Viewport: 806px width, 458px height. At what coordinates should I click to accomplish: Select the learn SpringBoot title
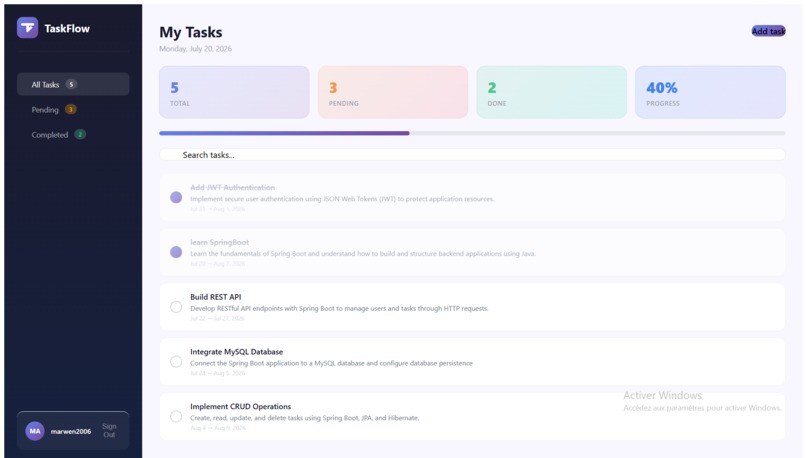click(219, 242)
